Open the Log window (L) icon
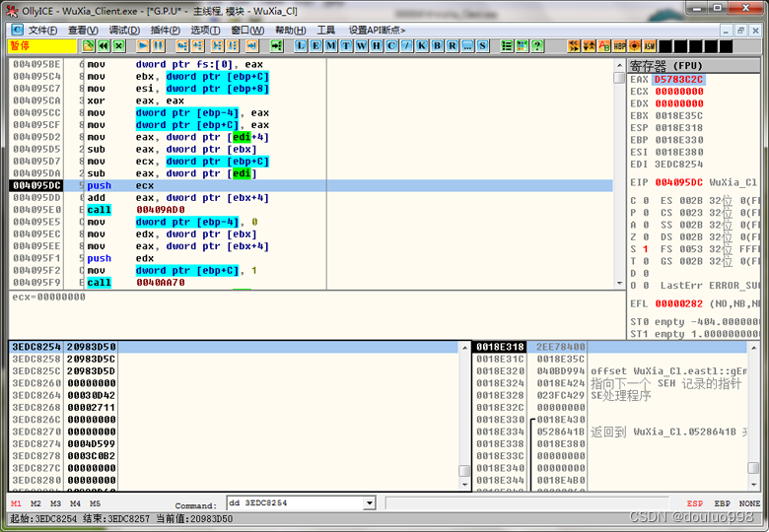This screenshot has width=769, height=532. [301, 46]
